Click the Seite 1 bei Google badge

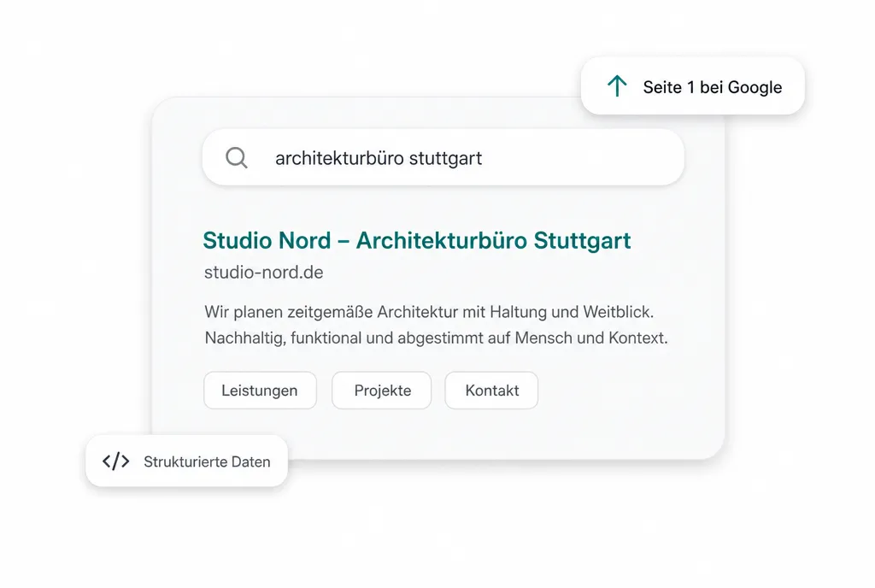tap(692, 86)
